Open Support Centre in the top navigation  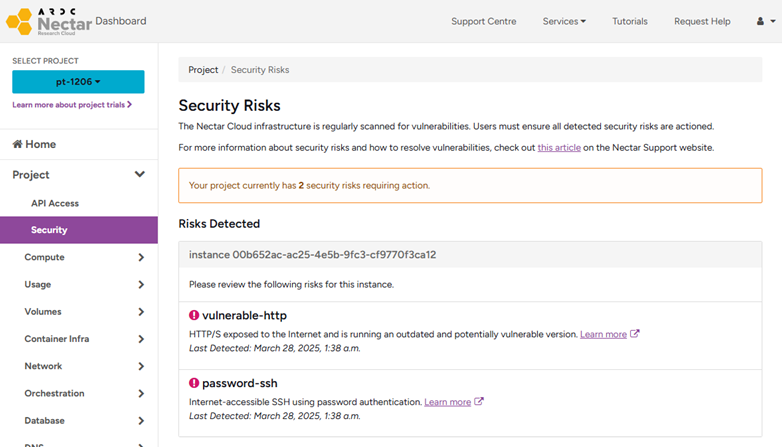pos(484,21)
